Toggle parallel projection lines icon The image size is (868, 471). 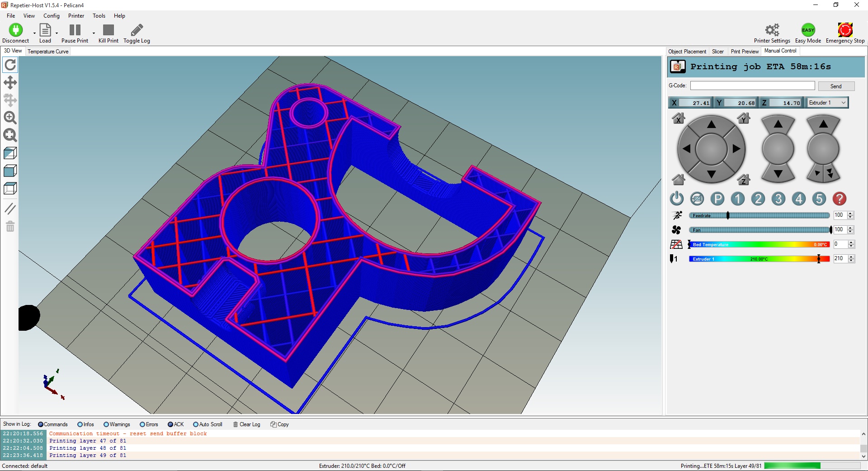click(10, 209)
